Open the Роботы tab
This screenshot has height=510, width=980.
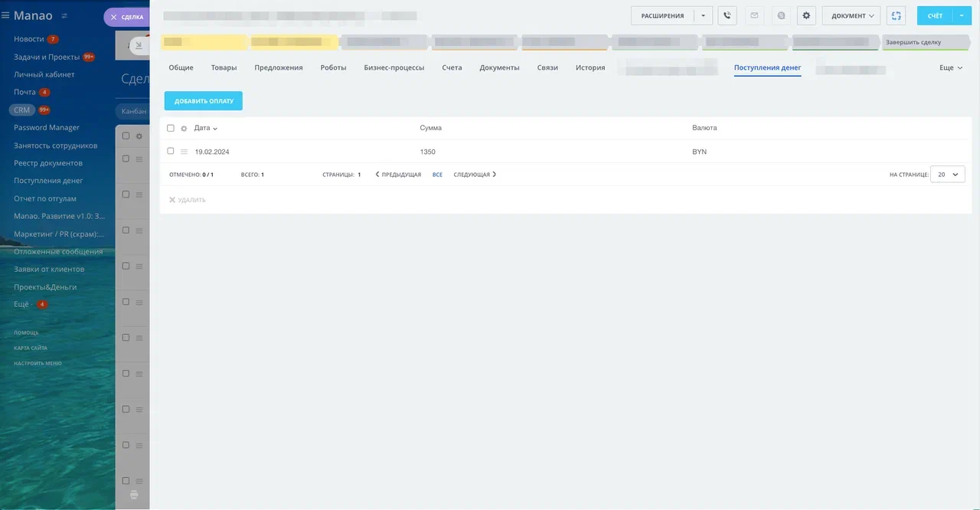click(x=333, y=67)
